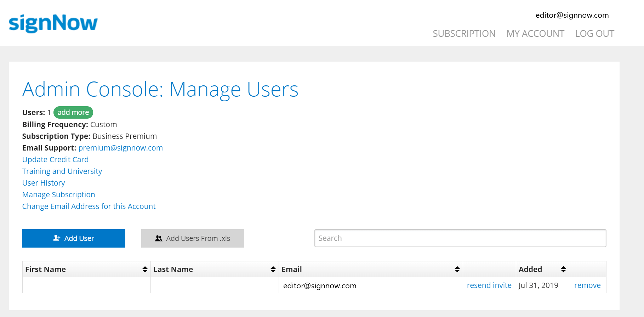View User History

click(x=44, y=183)
